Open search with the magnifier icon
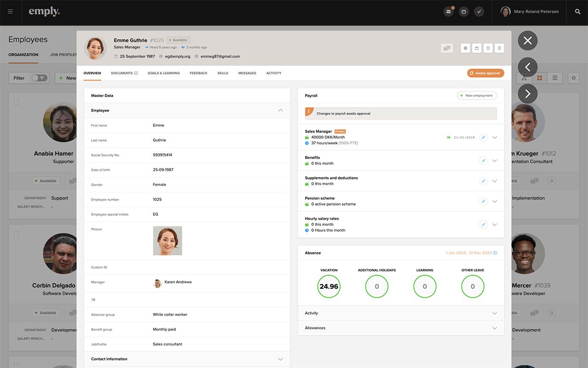 [577, 11]
